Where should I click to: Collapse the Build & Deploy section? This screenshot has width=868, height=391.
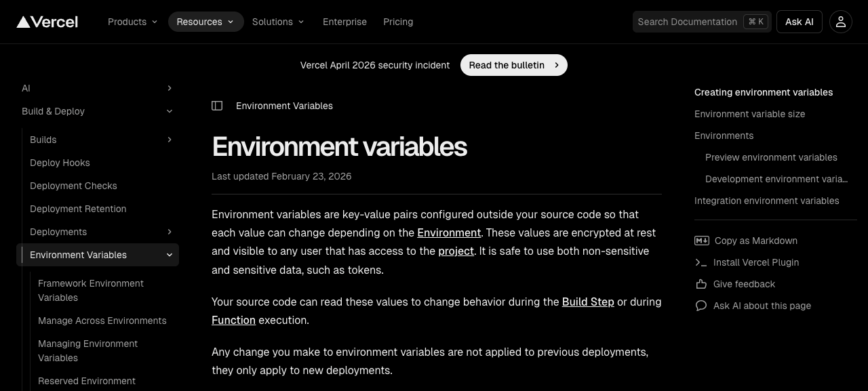(169, 111)
